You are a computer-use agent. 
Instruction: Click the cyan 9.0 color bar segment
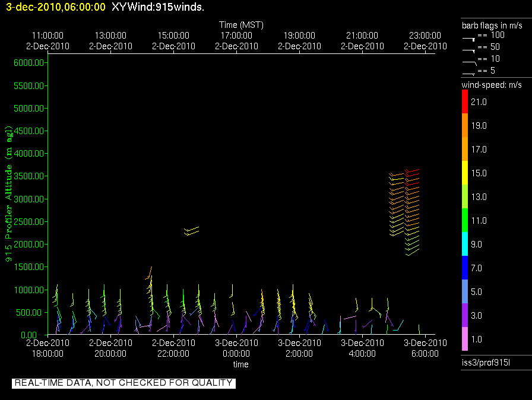pos(465,244)
